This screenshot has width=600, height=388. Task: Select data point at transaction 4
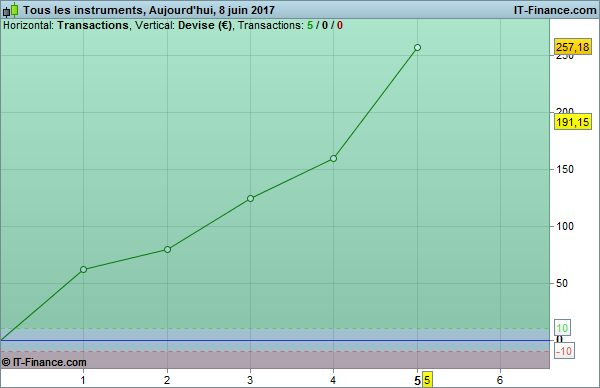click(333, 158)
